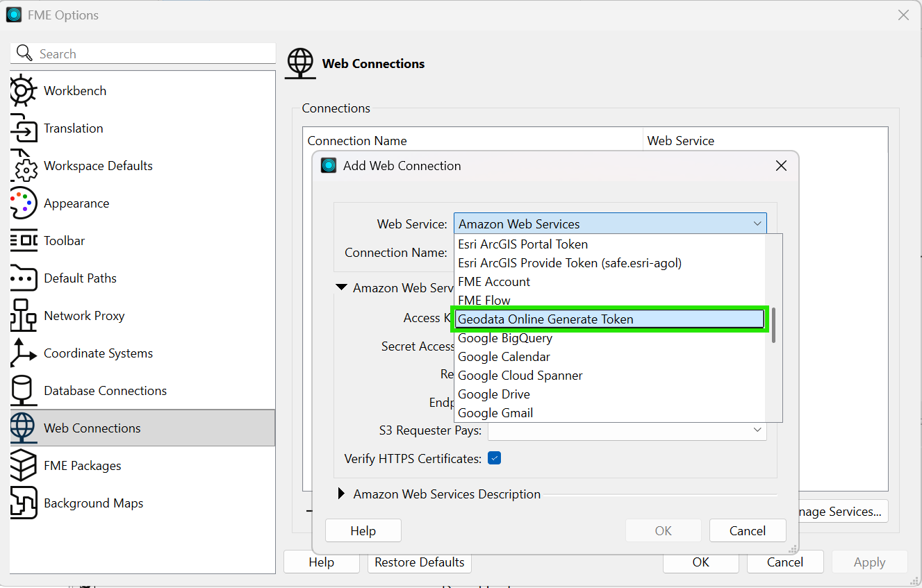Click Help in Add Web Connection dialog
This screenshot has height=588, width=922.
[x=363, y=530]
